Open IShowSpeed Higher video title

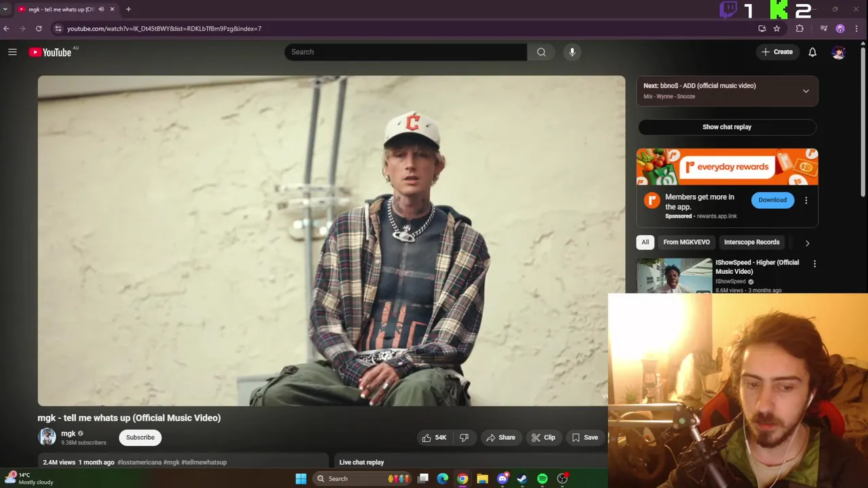(x=757, y=267)
